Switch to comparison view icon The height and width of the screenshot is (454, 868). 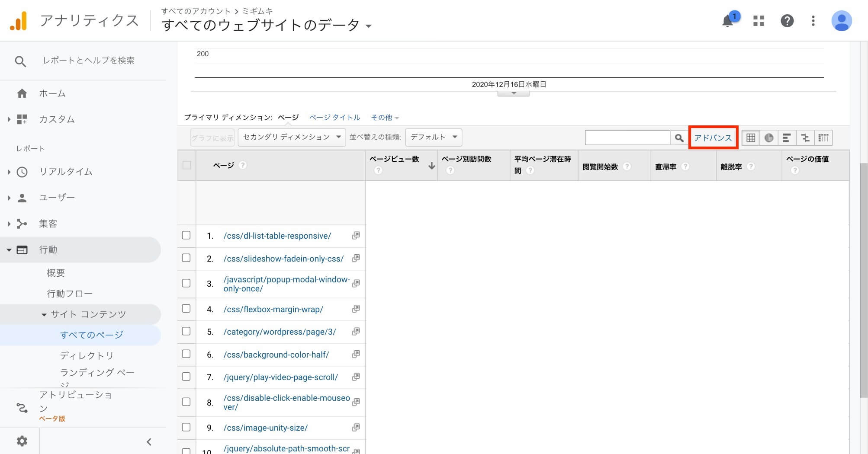pos(805,138)
